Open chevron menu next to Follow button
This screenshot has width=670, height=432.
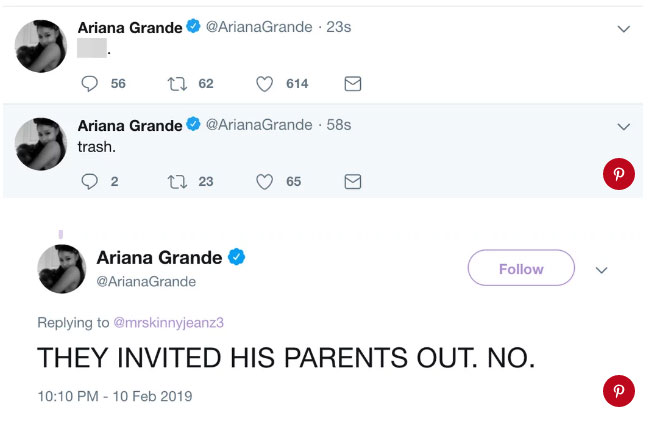pos(602,269)
